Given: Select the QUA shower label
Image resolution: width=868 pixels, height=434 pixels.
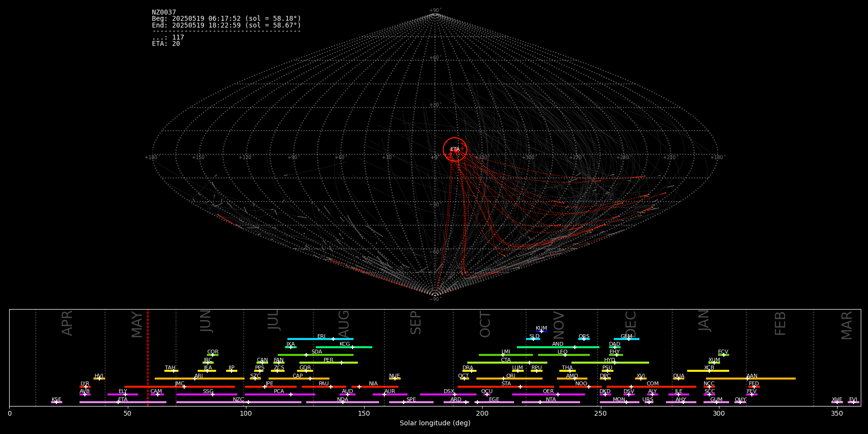Looking at the screenshot, I should click(x=678, y=376).
